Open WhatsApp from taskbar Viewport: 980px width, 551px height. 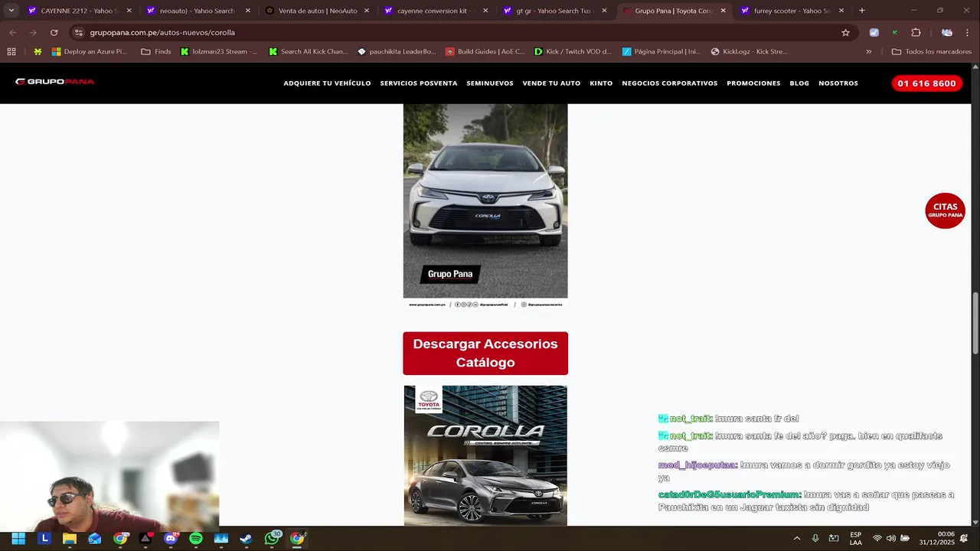272,539
